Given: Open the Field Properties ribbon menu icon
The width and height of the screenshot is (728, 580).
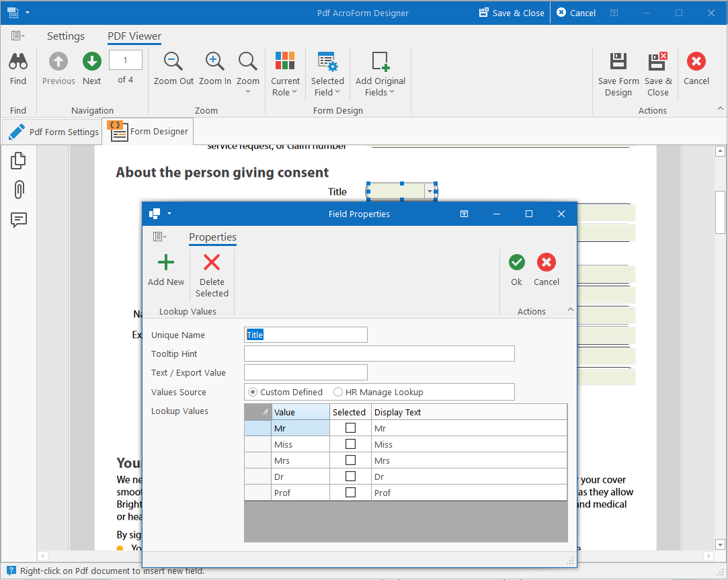Looking at the screenshot, I should [x=160, y=237].
